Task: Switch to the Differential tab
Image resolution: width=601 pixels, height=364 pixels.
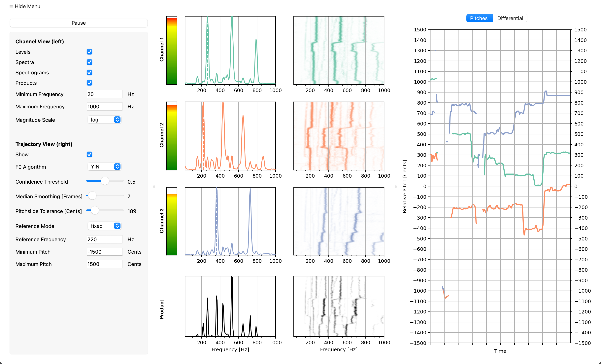Action: tap(510, 18)
